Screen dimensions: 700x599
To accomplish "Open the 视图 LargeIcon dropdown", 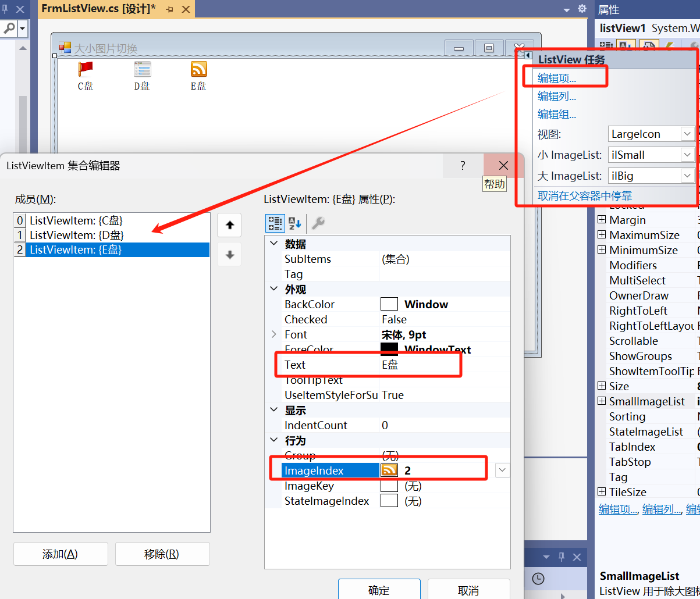I will [687, 134].
